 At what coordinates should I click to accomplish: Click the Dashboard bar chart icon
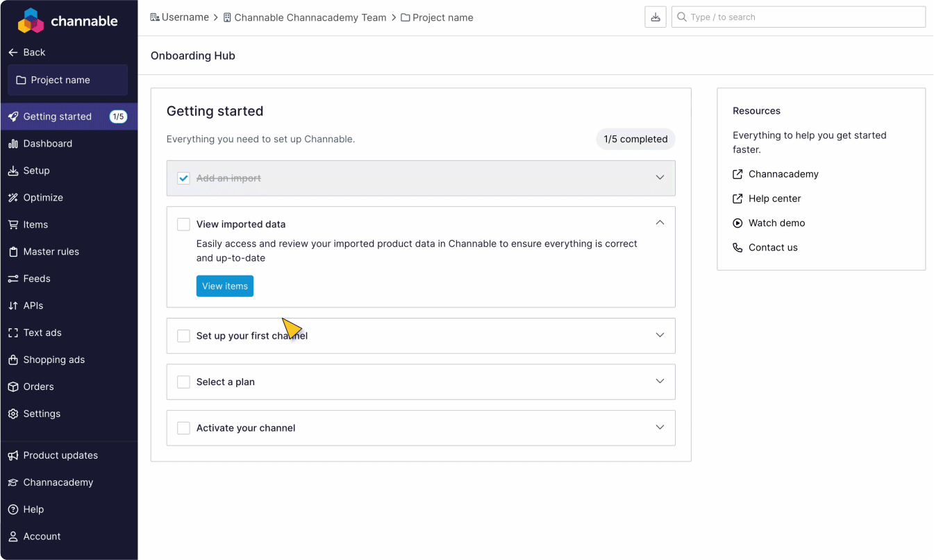(x=12, y=144)
